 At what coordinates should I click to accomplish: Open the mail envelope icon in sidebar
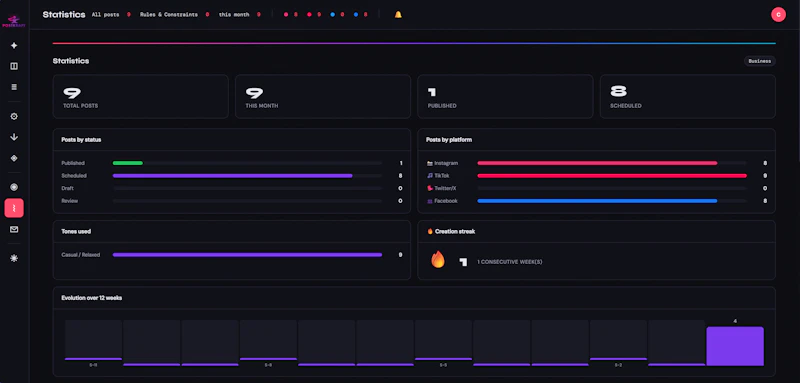point(14,229)
